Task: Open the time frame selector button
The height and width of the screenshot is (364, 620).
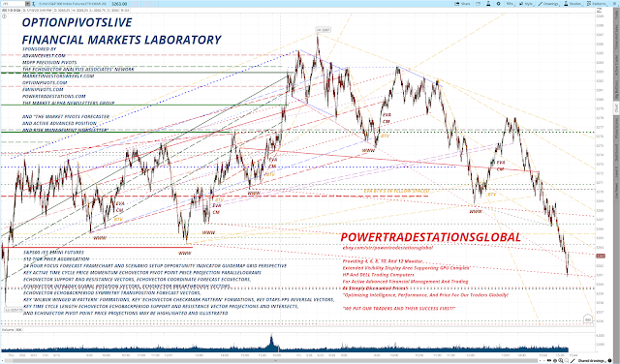Action: point(511,4)
